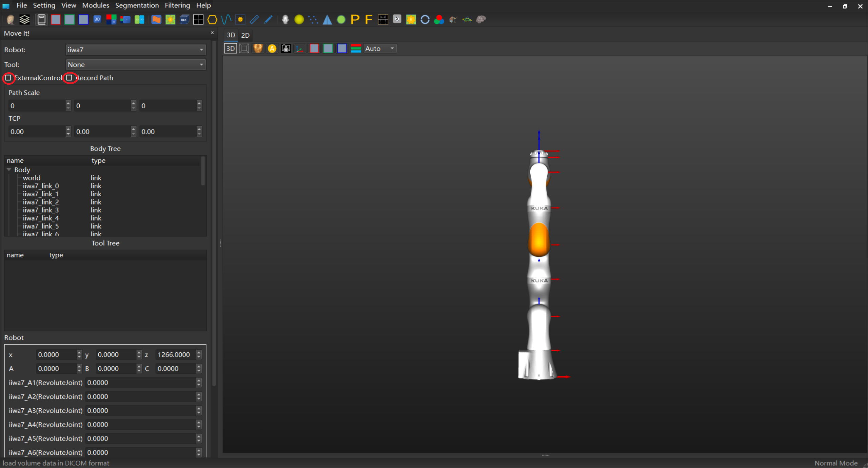
Task: Select iiwa7_link_3 in the Body Tree
Action: tap(41, 210)
